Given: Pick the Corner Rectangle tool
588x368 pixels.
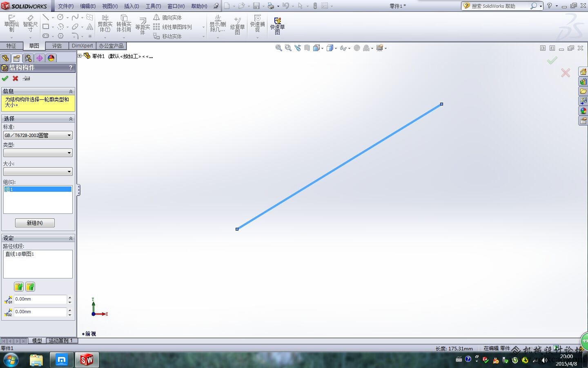Looking at the screenshot, I should [46, 27].
